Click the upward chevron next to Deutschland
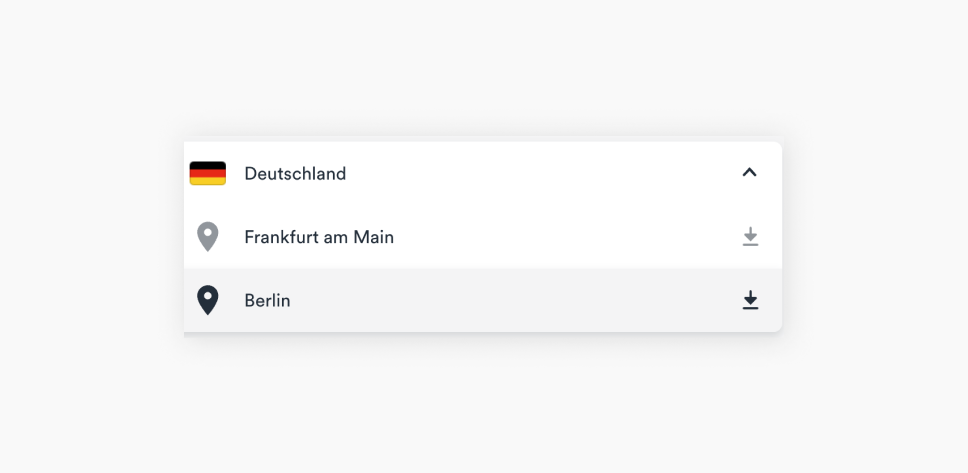The image size is (968, 473). pyautogui.click(x=749, y=173)
